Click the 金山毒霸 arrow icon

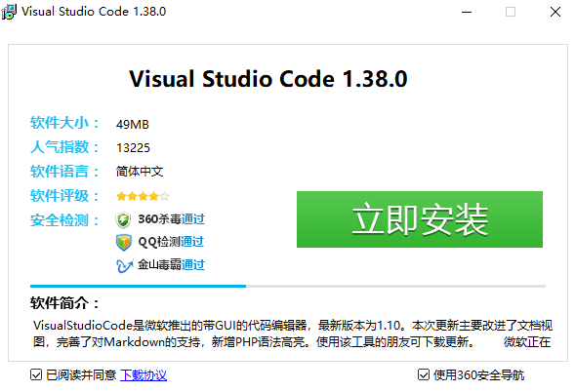click(124, 265)
